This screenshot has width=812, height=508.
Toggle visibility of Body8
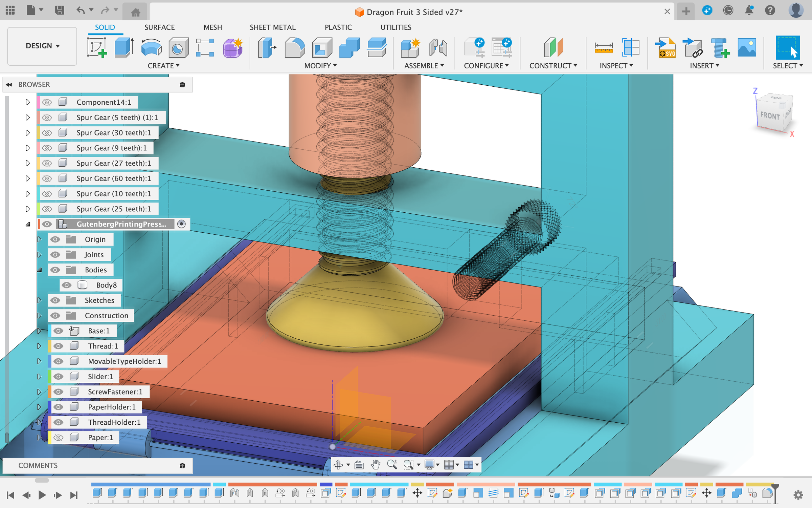[67, 285]
